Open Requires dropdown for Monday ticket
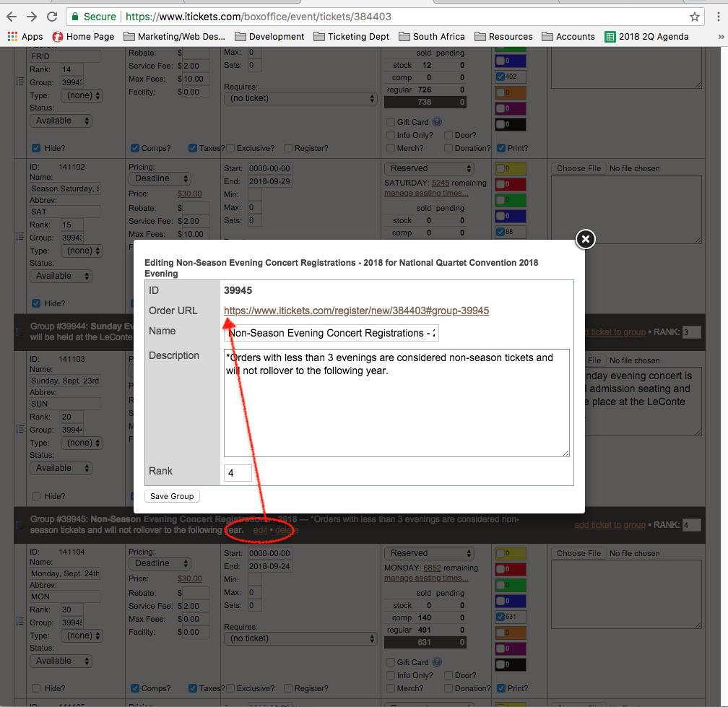728x707 pixels. click(x=300, y=639)
